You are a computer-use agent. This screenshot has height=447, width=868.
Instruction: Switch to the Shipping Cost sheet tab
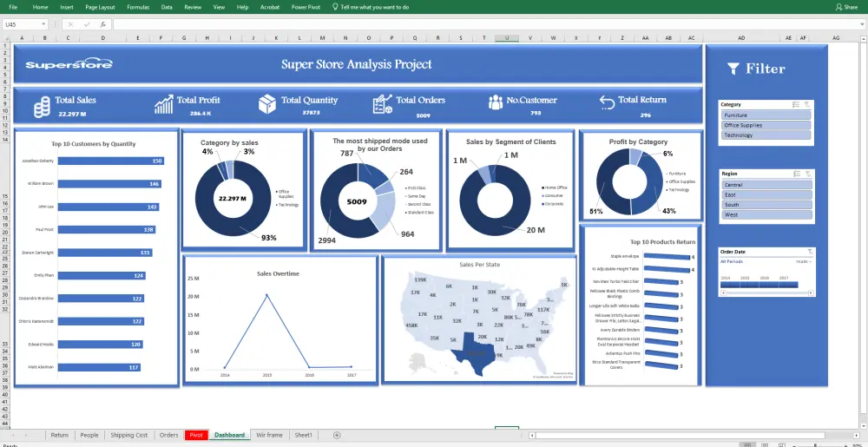(x=129, y=436)
